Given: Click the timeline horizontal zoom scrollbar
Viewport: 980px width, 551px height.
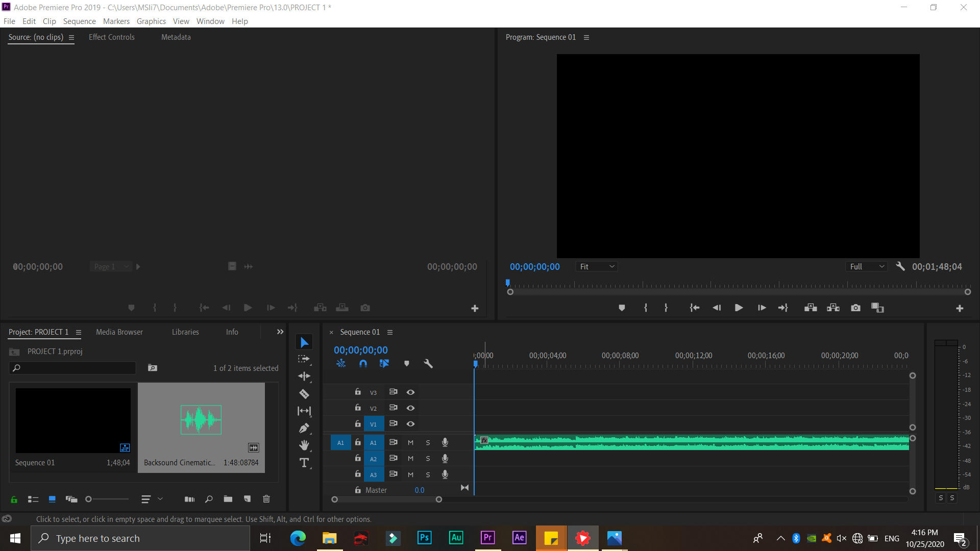Looking at the screenshot, I should coord(386,500).
